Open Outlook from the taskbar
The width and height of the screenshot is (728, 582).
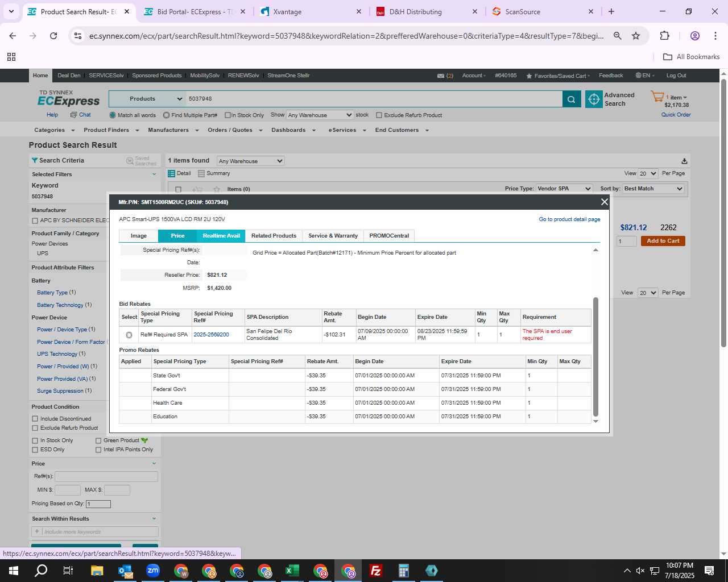[x=125, y=571]
